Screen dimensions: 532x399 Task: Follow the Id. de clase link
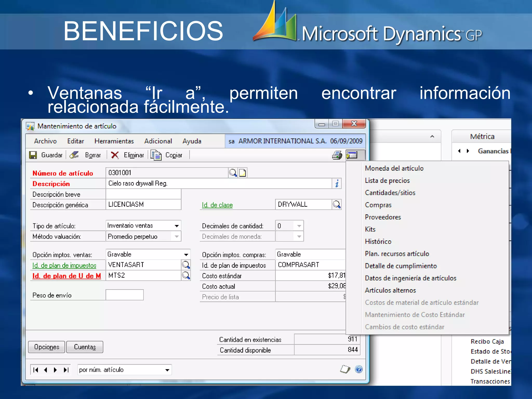tap(217, 205)
